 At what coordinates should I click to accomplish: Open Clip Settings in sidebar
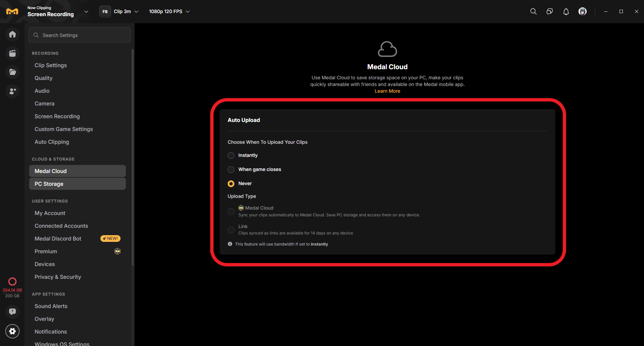coord(78,66)
